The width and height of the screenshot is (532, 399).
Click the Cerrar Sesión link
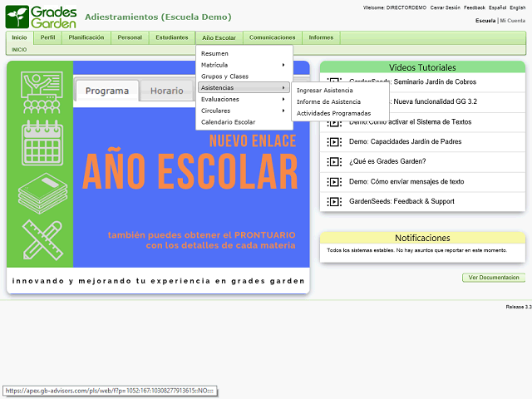click(x=446, y=7)
